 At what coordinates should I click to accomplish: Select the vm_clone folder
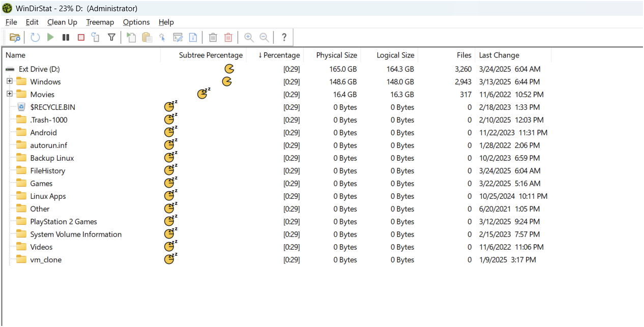click(x=46, y=260)
